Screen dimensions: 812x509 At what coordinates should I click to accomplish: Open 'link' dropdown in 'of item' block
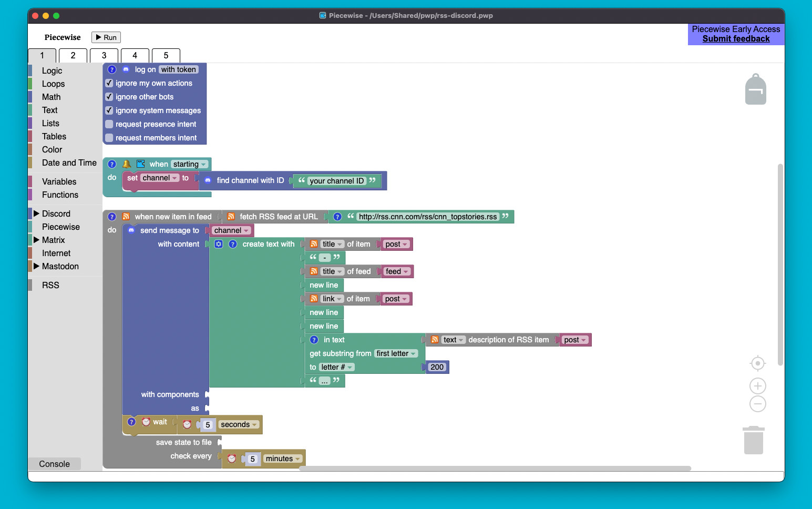coord(332,299)
